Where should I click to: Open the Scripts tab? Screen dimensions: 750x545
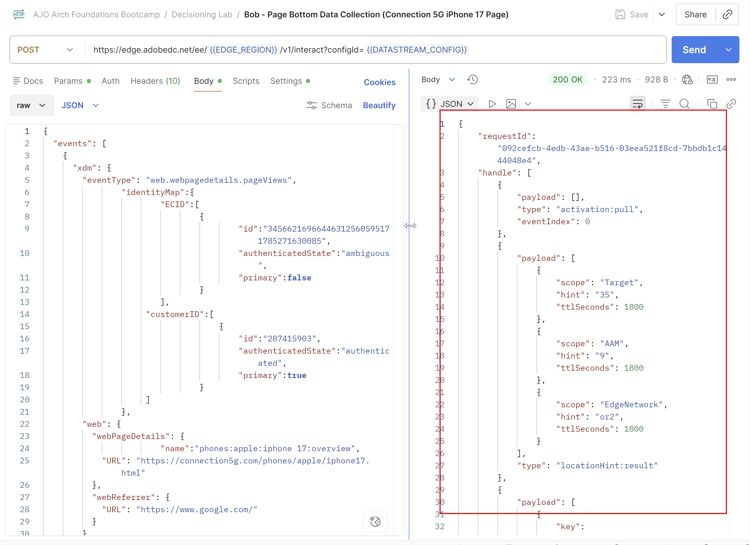pos(246,81)
